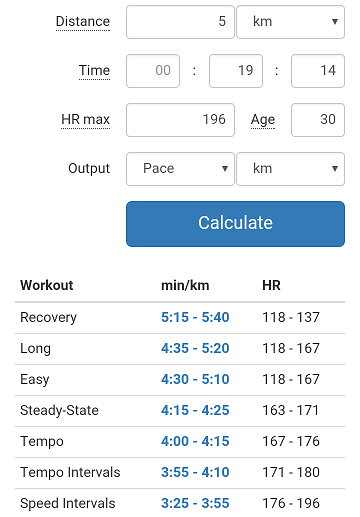Focus the Distance input field

pos(180,22)
